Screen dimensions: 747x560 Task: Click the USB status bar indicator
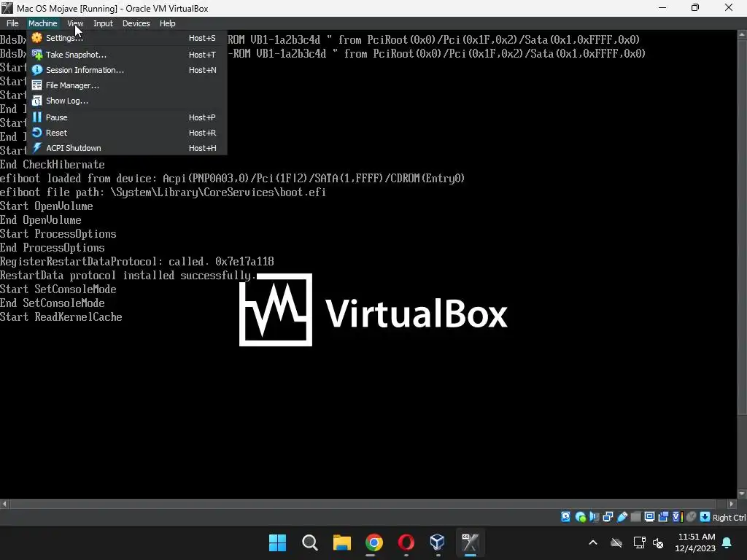pyautogui.click(x=622, y=517)
